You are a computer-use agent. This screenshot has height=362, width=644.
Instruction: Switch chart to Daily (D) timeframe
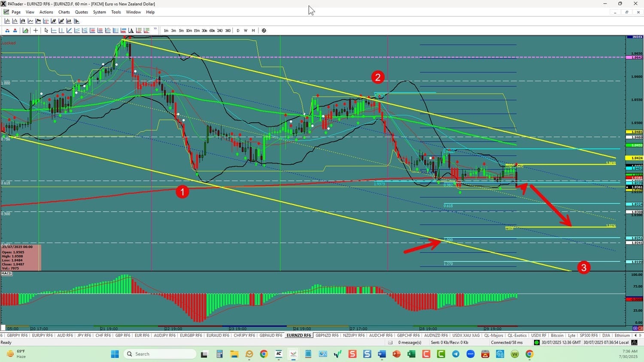click(x=238, y=30)
